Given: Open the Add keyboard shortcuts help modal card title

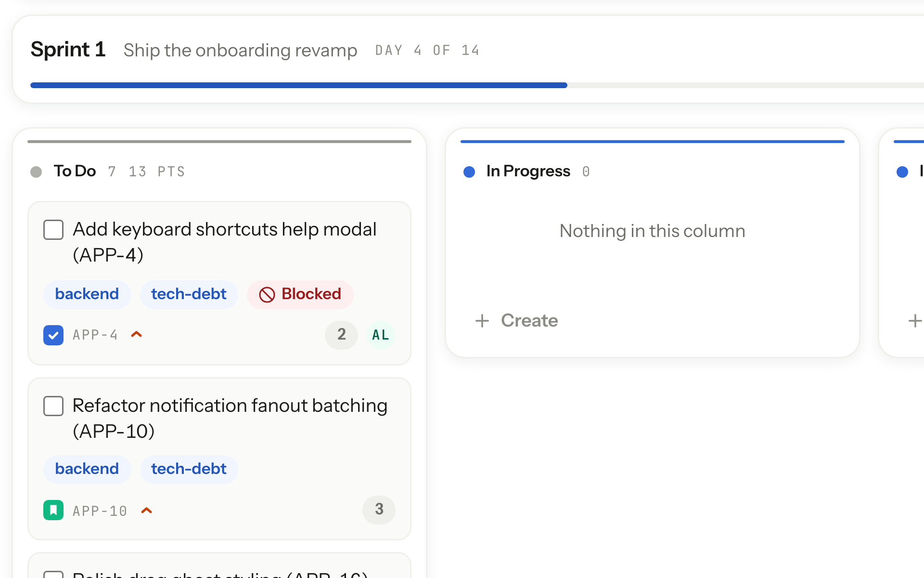Looking at the screenshot, I should tap(224, 242).
